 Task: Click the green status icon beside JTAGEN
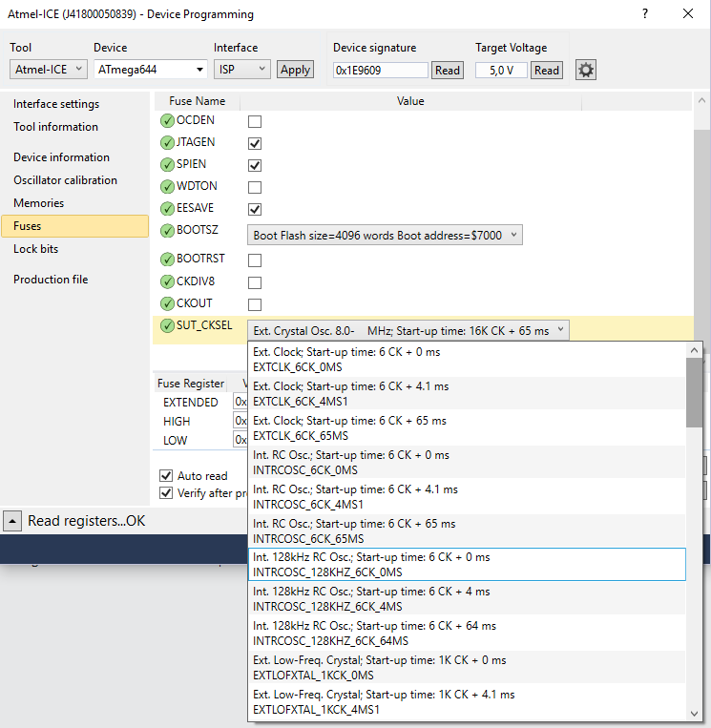coord(167,142)
